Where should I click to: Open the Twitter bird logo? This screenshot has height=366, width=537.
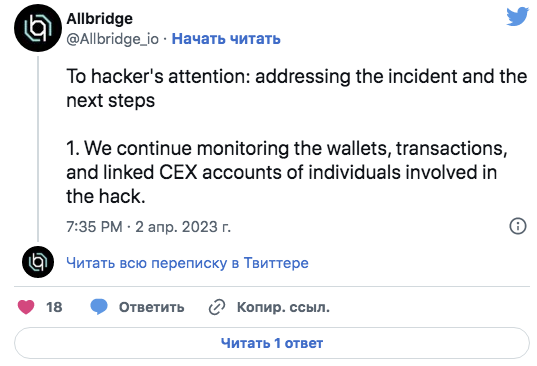point(517,16)
